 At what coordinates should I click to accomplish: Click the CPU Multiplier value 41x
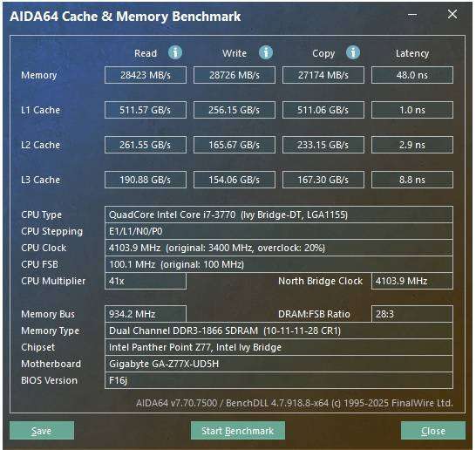[146, 281]
